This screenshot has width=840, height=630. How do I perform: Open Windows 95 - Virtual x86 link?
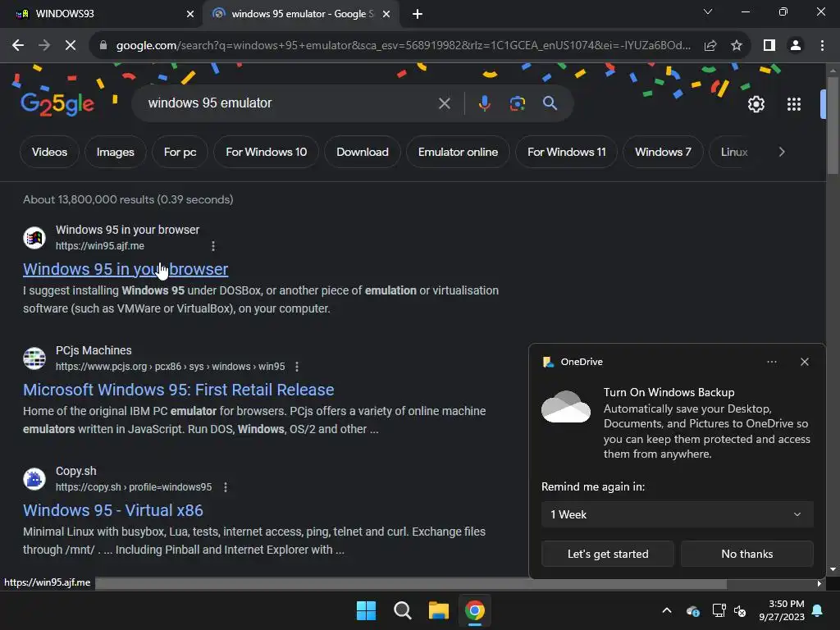coord(113,510)
